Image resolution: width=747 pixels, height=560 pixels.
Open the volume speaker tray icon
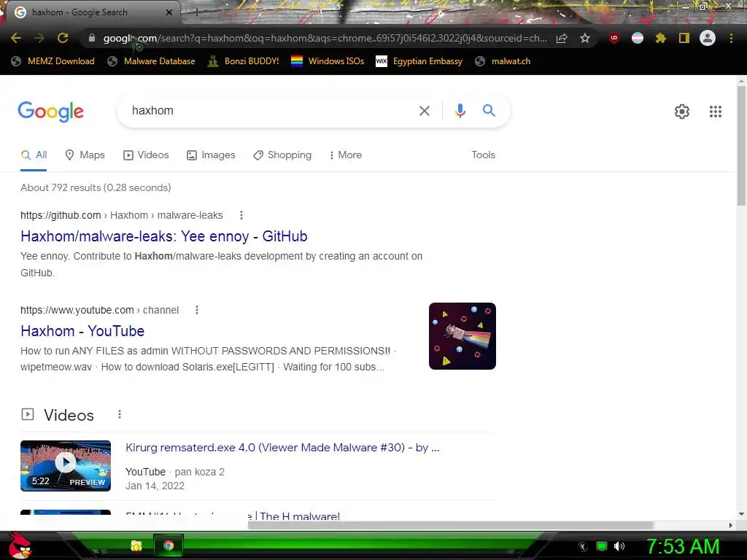619,546
